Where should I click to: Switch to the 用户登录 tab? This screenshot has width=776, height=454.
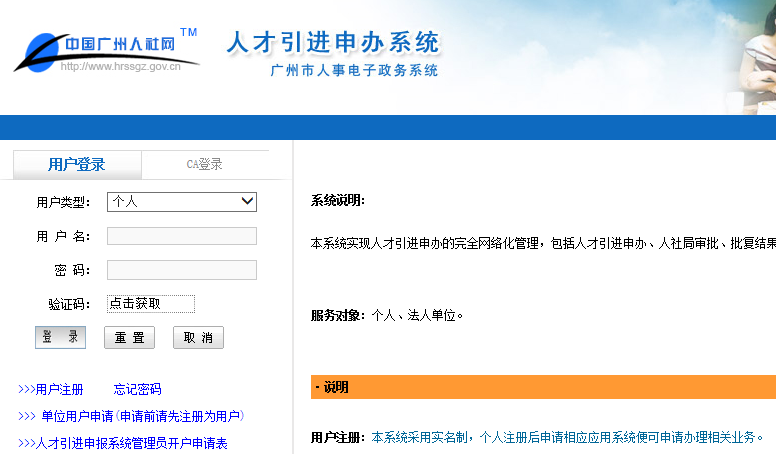pos(76,165)
